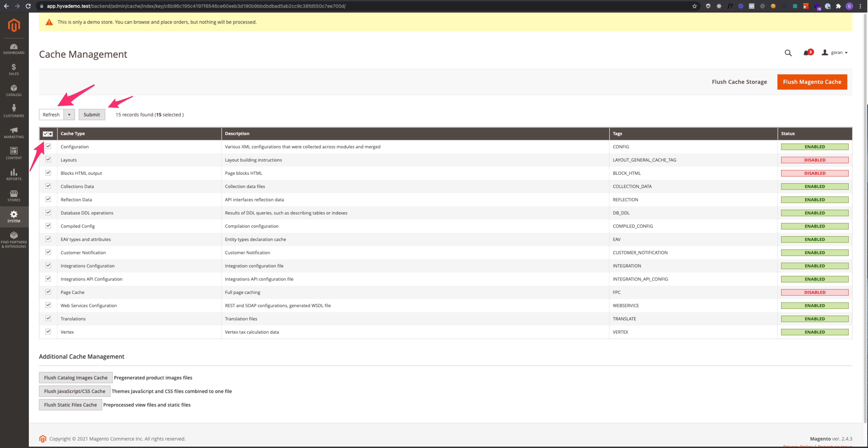Open the select-all mass action dropdown
The image size is (868, 448).
point(51,134)
